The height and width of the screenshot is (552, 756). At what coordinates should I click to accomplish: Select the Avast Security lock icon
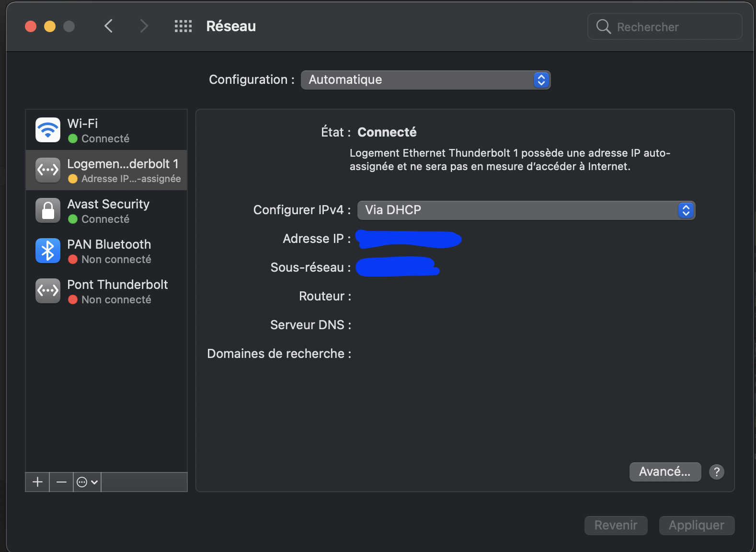pyautogui.click(x=48, y=210)
